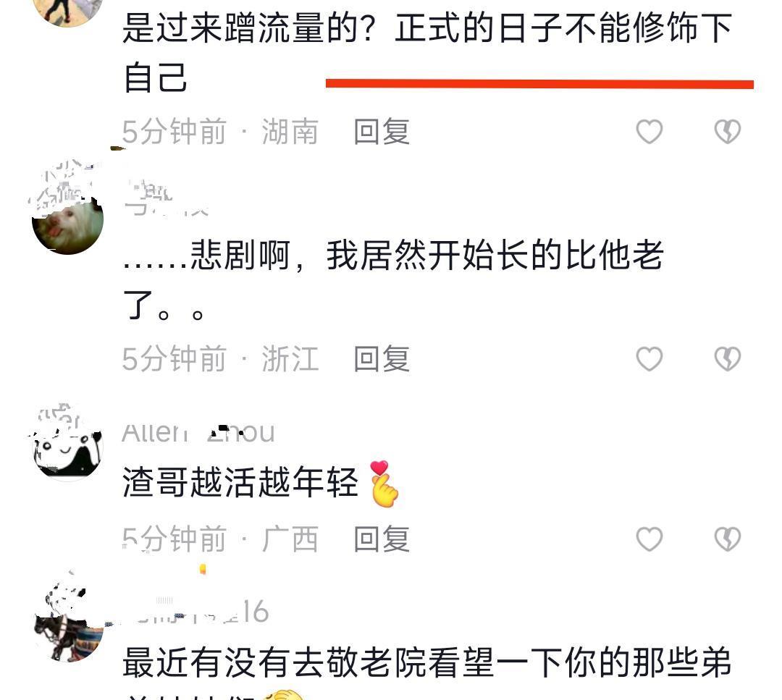Open the panda avatar profile picture

click(x=67, y=444)
